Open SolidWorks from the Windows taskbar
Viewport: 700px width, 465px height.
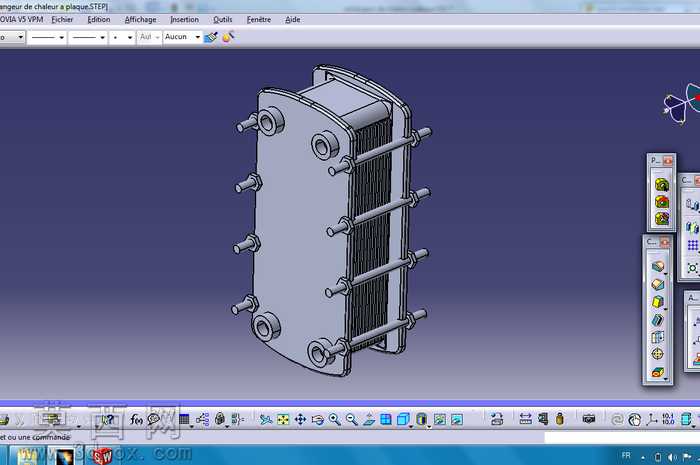(x=103, y=455)
